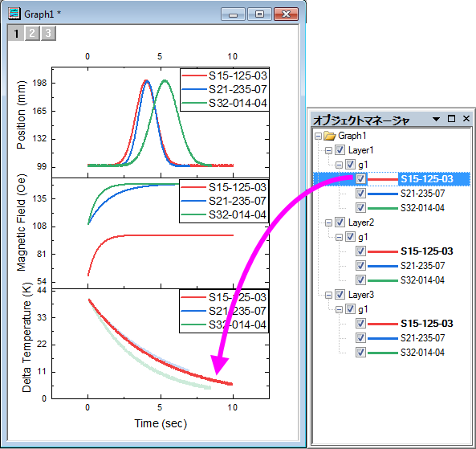The image size is (476, 449).
Task: Select S15-125-03 row under Layer2
Action: (x=426, y=251)
